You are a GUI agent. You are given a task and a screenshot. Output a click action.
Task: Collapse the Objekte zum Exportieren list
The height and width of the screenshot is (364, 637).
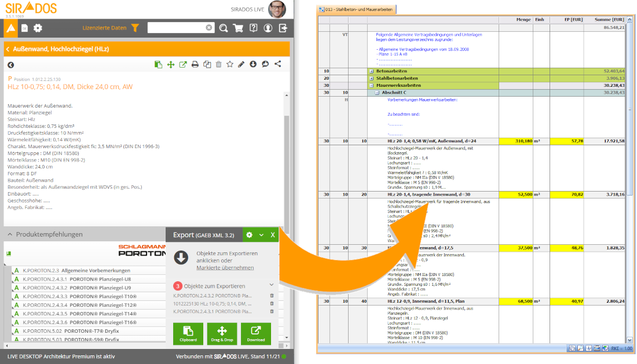pos(272,285)
